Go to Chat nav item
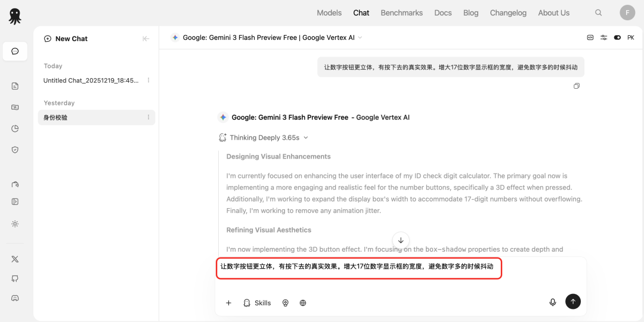The height and width of the screenshot is (322, 644). [361, 13]
